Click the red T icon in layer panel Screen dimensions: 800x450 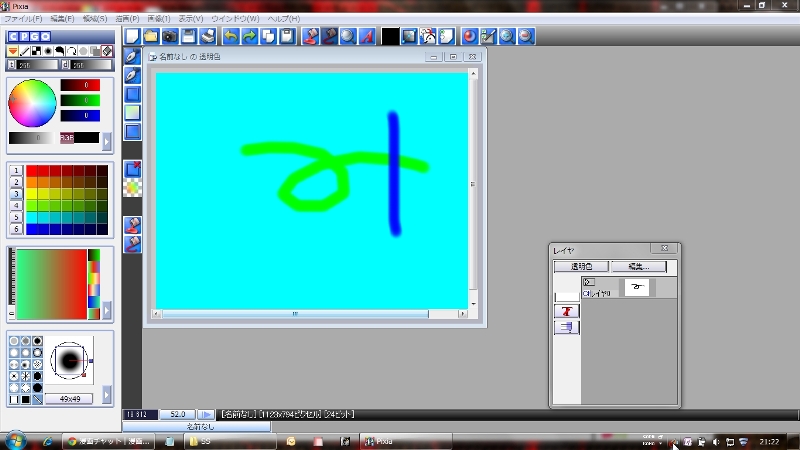[x=566, y=311]
